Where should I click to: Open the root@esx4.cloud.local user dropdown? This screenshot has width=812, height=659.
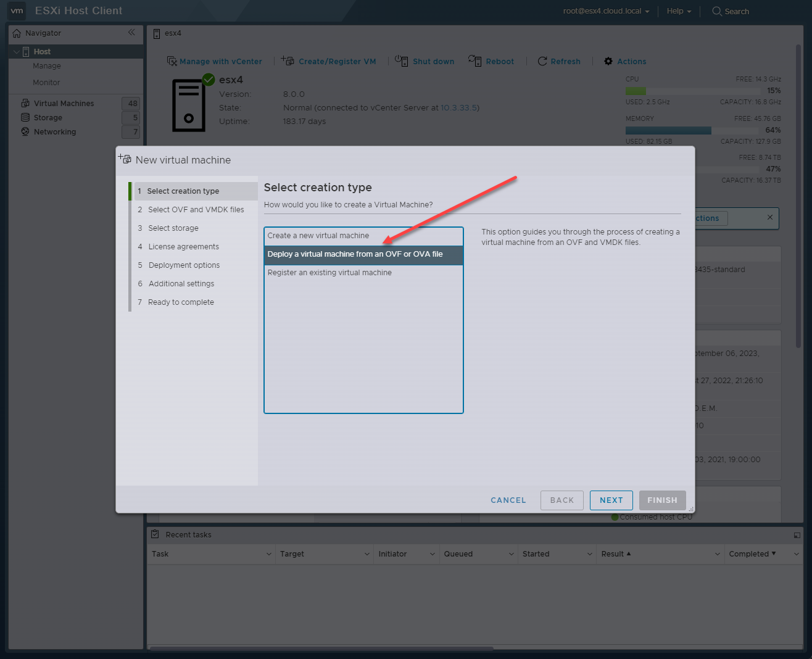606,11
